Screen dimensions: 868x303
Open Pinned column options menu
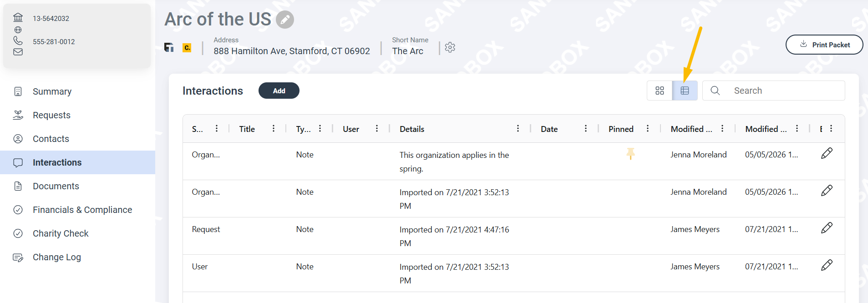coord(647,129)
